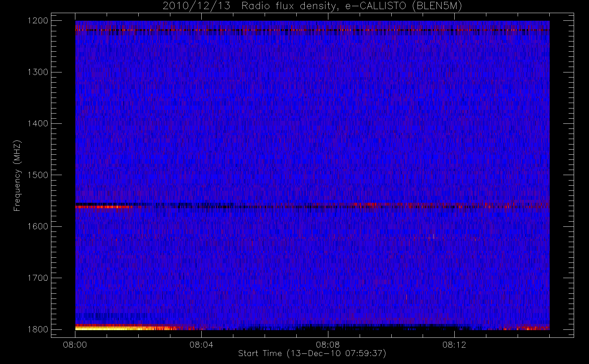Select the 'Frequency (MHZ)' vertical axis label
Screen dimensions: 589x364
click(17, 175)
